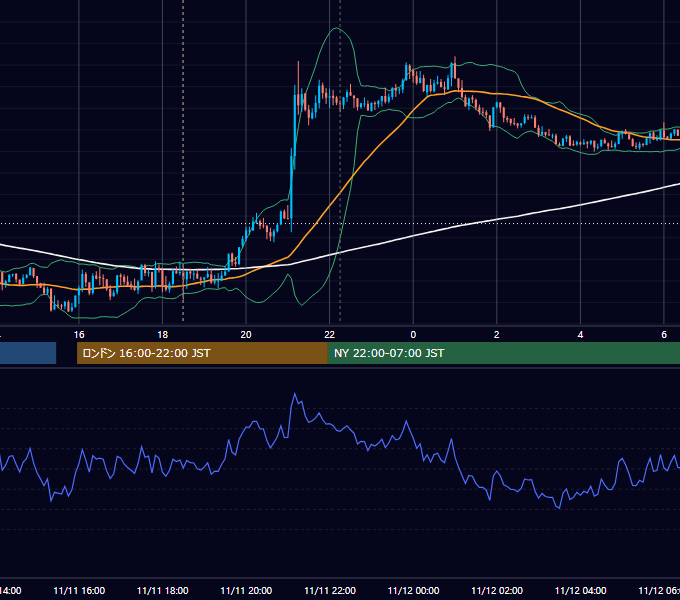Click the '22' hour label on price chart axis
Screen dimensions: 680x600
330,335
